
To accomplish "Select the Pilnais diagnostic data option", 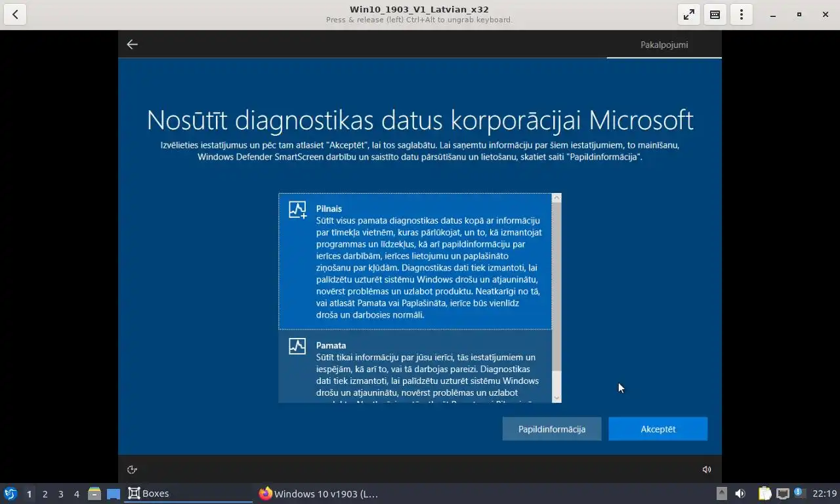I will (415, 261).
